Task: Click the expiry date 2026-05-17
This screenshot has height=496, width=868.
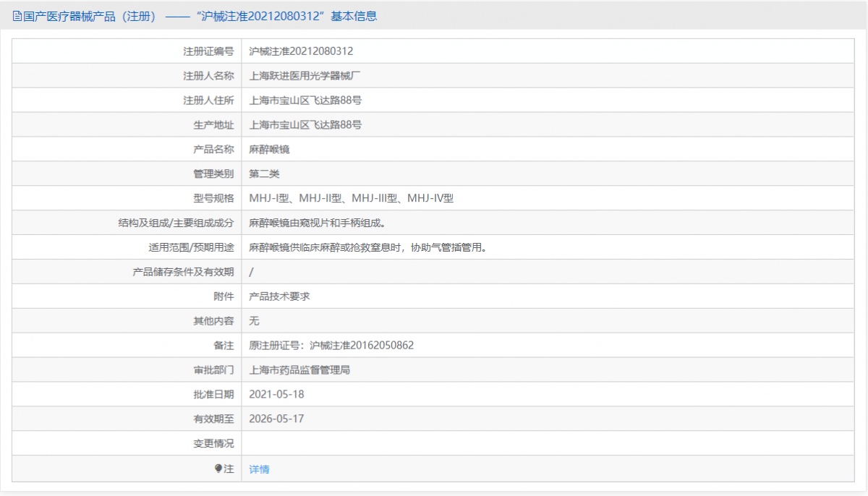Action: [x=276, y=419]
